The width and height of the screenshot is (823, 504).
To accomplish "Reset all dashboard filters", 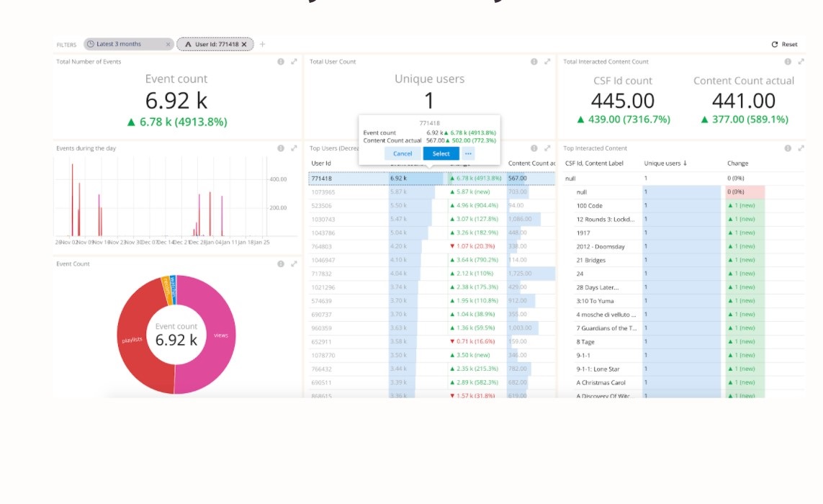I will pyautogui.click(x=784, y=44).
